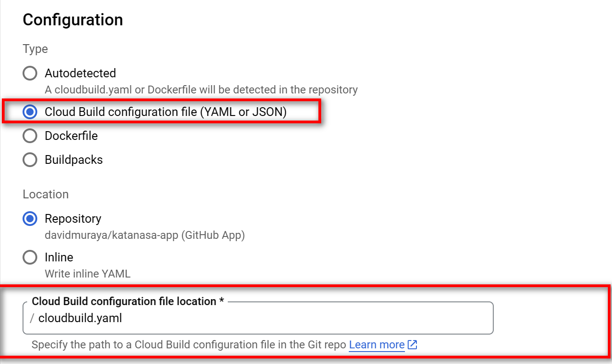Click the Type section label
612x364 pixels.
[35, 49]
